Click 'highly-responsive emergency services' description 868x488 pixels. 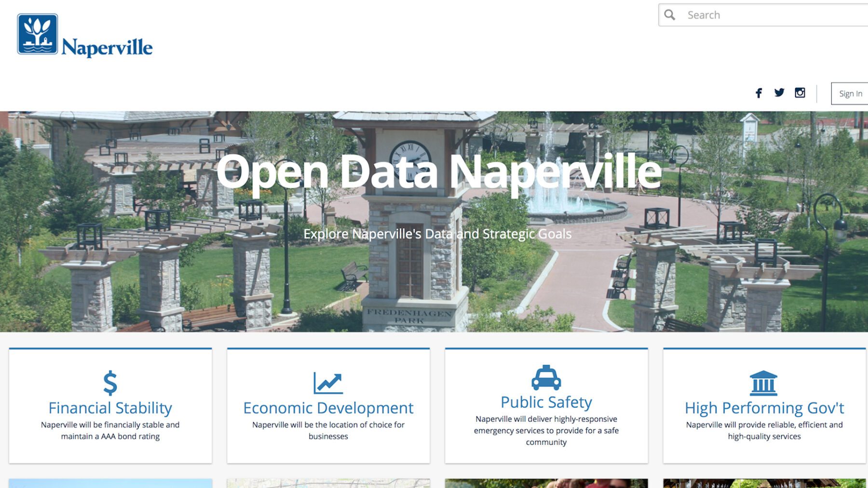coord(546,431)
